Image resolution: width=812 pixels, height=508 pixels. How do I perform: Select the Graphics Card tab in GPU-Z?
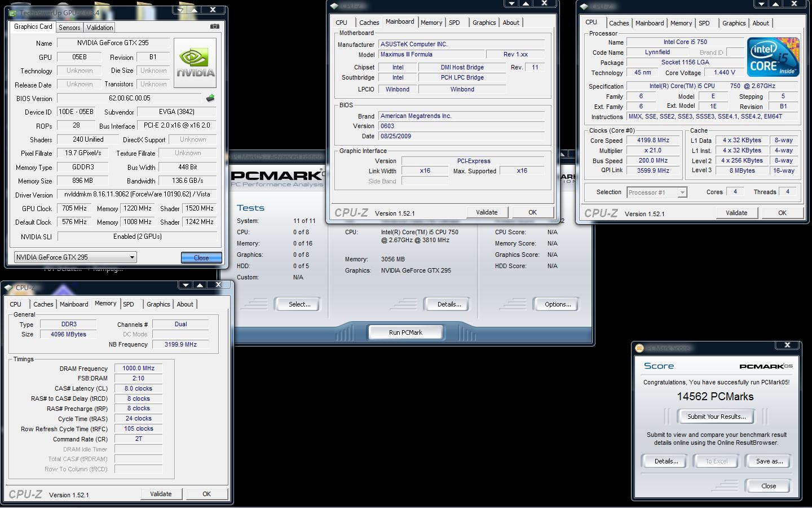(33, 27)
